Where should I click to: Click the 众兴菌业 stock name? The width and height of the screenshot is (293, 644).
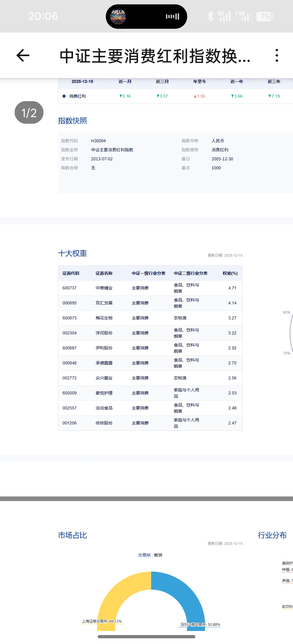[x=104, y=378]
